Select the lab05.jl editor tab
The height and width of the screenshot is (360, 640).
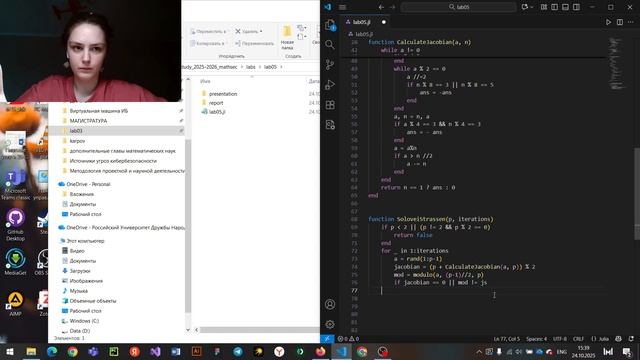(365, 22)
